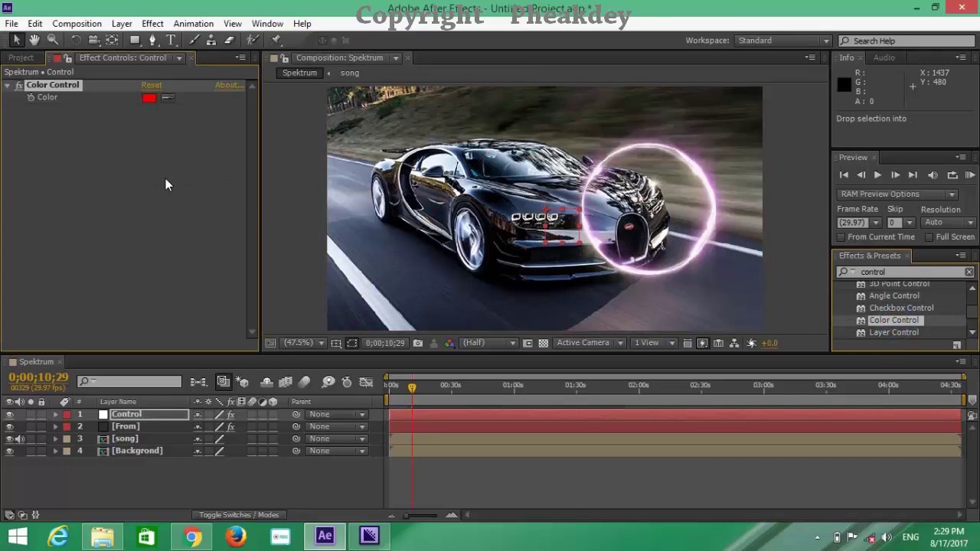Select the Brush tool

tap(194, 40)
